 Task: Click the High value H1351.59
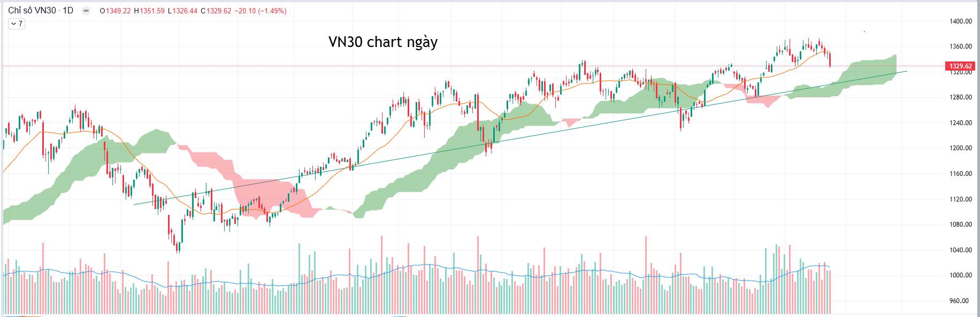149,11
